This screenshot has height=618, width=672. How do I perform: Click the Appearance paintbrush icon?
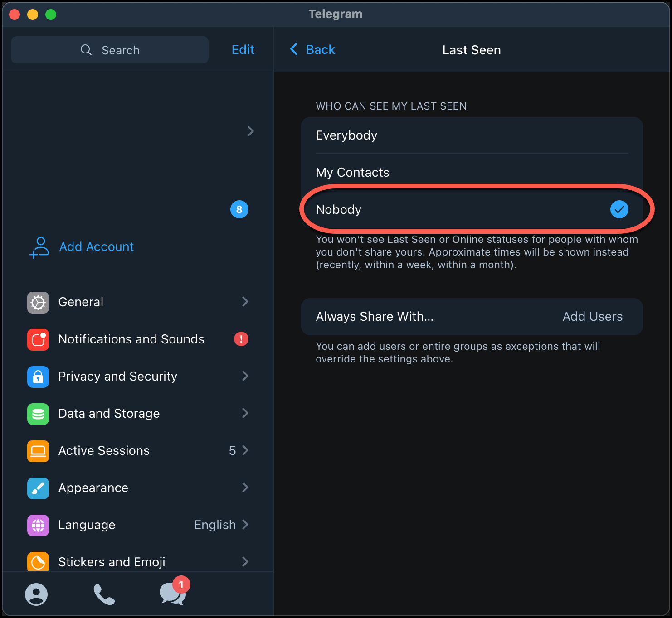38,488
